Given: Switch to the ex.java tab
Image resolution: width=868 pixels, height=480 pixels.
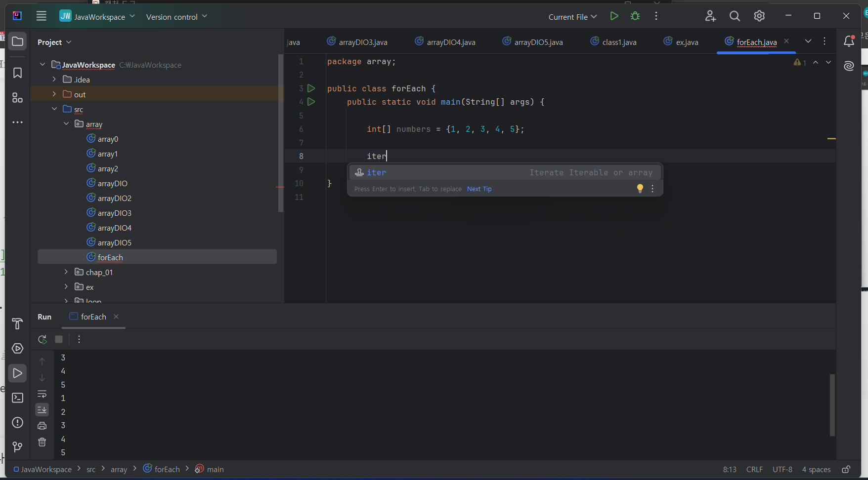Looking at the screenshot, I should pos(681,42).
